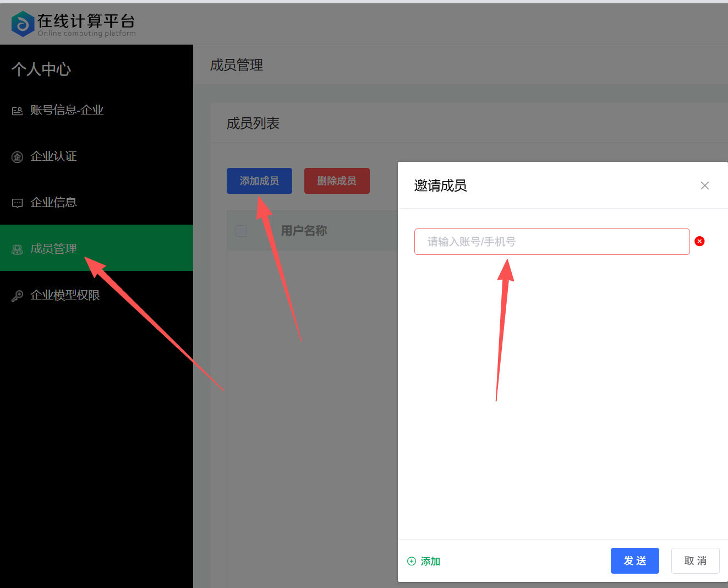
Task: Click the key icon for 企业模型权限
Action: 18,296
